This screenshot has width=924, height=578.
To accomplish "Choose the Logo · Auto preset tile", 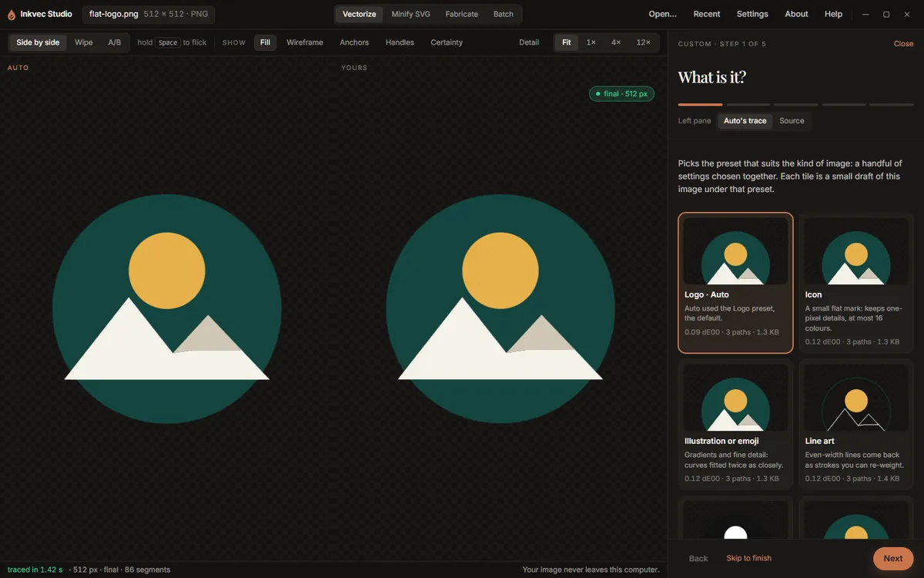I will (735, 283).
